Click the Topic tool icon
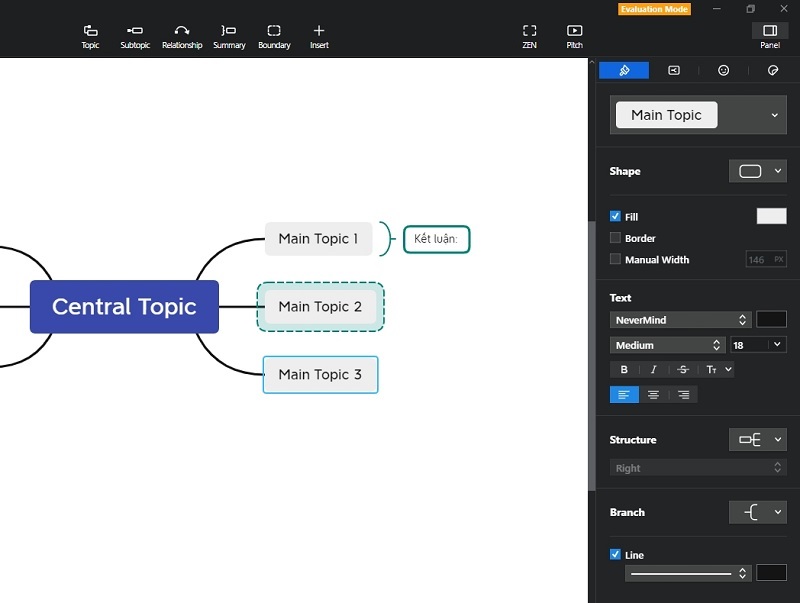This screenshot has height=603, width=800. (90, 31)
